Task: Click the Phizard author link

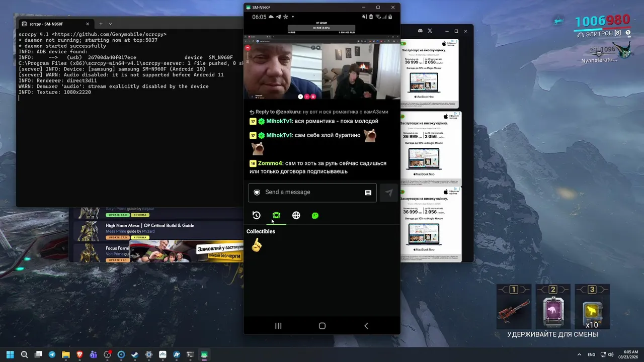Action: [x=148, y=231]
